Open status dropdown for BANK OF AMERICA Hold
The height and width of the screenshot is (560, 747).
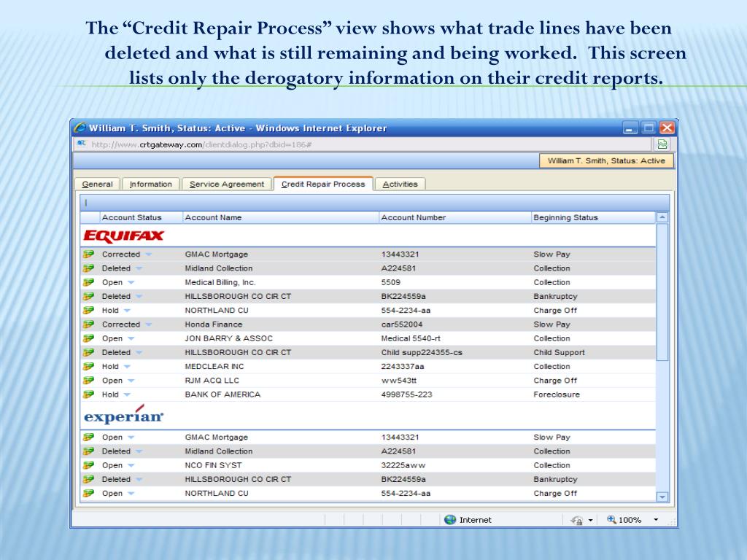pos(127,394)
